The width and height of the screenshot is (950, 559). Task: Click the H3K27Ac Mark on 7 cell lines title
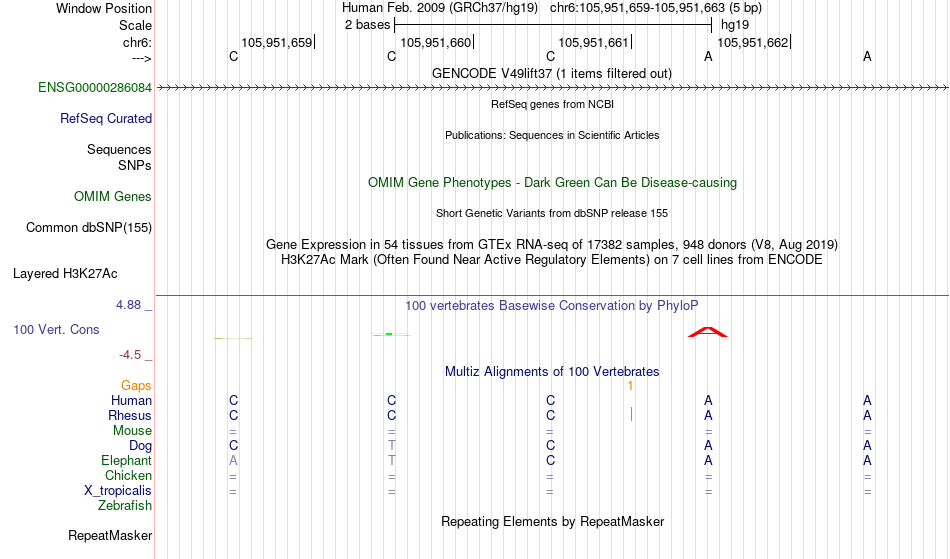[x=551, y=260]
